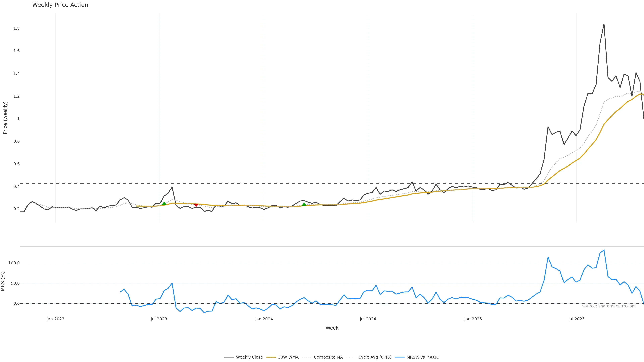Toggle the Composite MA legend text
644x362 pixels.
328,357
